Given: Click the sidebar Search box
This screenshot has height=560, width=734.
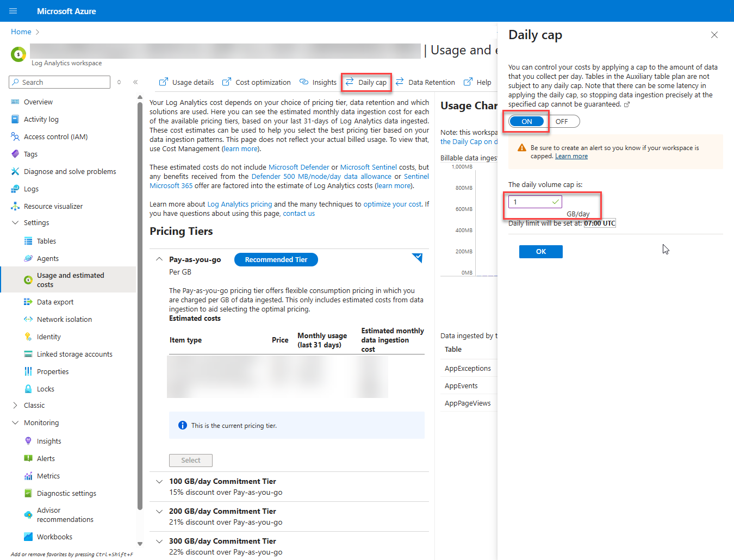Looking at the screenshot, I should click(x=60, y=82).
